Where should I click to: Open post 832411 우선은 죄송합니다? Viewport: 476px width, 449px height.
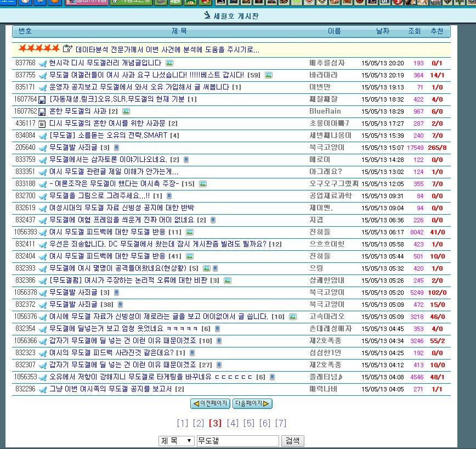point(158,244)
